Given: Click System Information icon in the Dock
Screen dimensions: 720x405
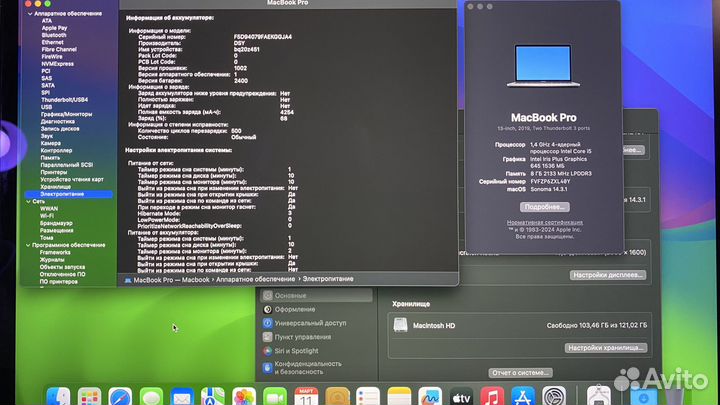Looking at the screenshot, I should tap(598, 397).
